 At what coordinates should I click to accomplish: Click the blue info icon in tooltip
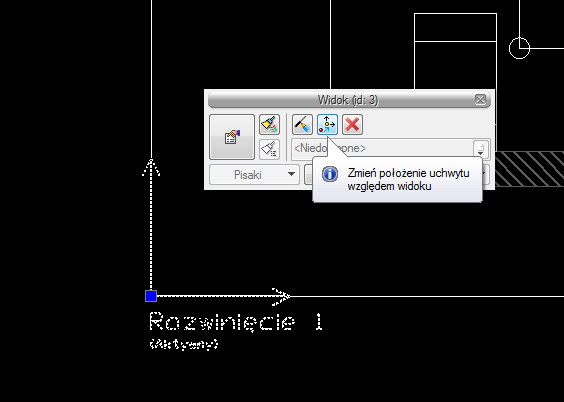(330, 174)
